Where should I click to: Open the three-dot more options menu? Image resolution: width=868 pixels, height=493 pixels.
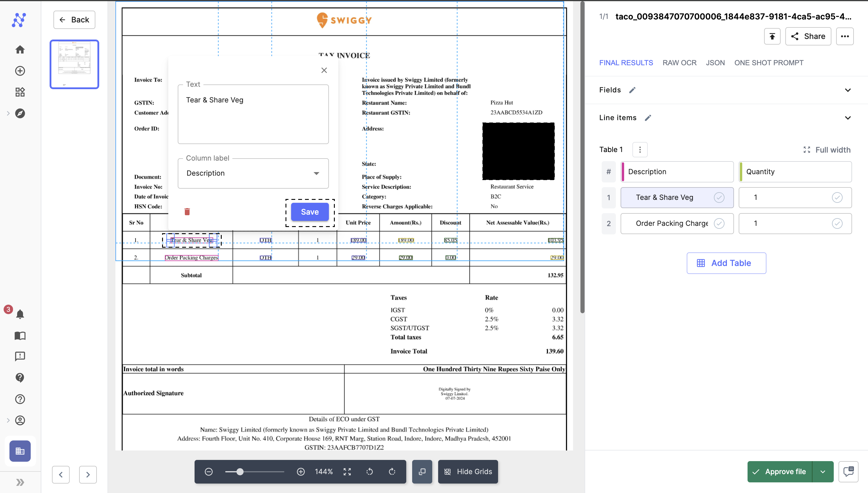coord(845,36)
